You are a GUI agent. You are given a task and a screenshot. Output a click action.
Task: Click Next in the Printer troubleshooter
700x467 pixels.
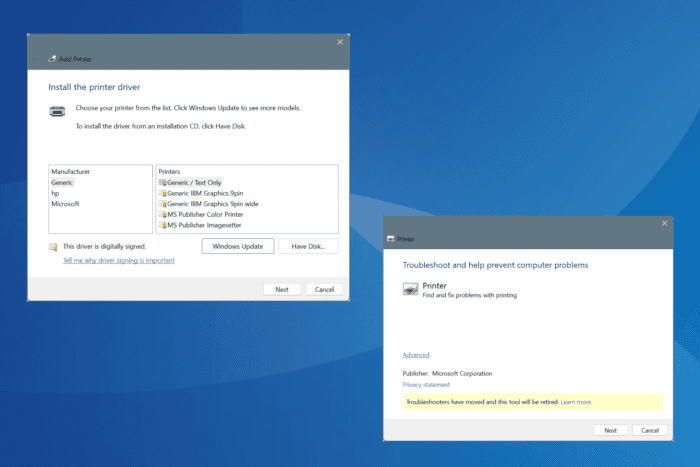click(610, 430)
